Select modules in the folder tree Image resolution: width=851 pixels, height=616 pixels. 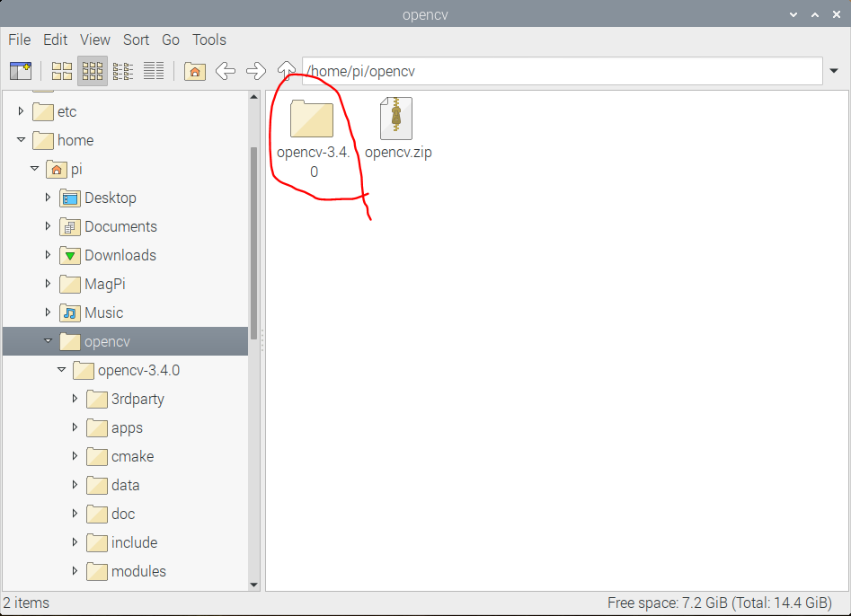[138, 571]
